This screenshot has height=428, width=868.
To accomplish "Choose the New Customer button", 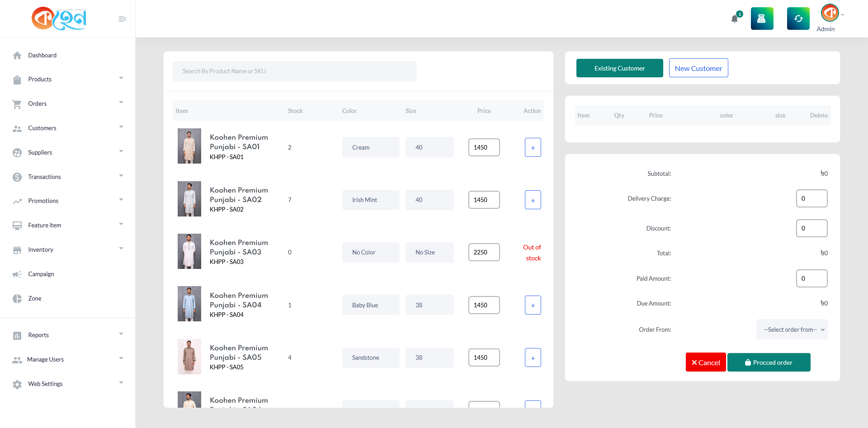I will click(698, 68).
